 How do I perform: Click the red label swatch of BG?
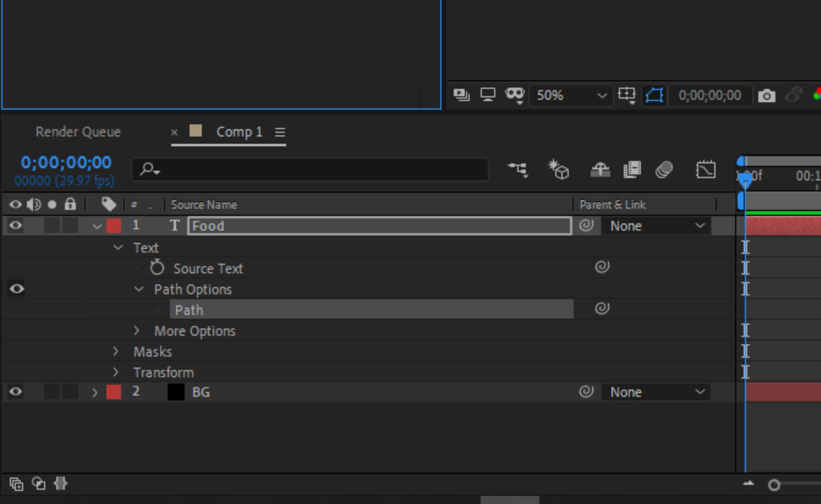113,392
